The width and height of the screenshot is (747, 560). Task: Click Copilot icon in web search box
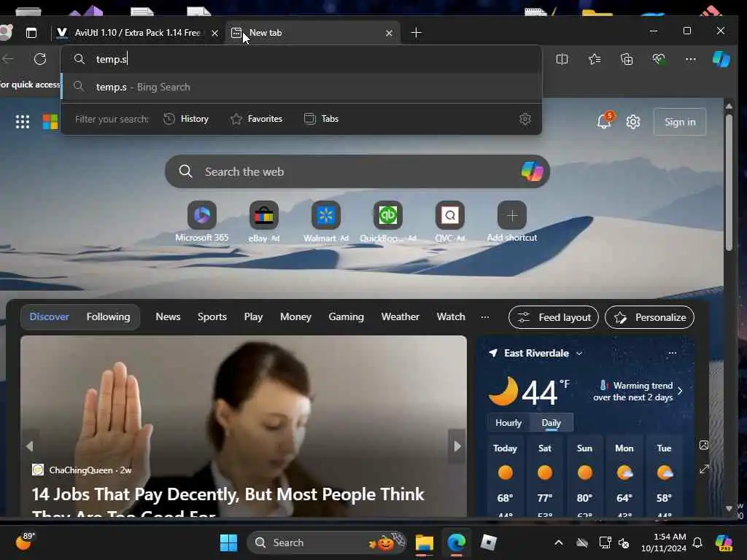[532, 171]
